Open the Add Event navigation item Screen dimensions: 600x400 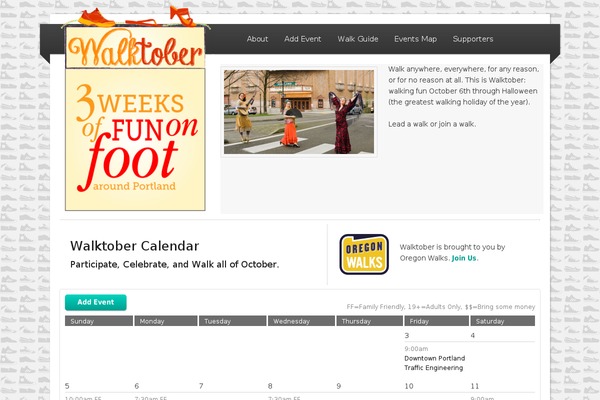(302, 39)
